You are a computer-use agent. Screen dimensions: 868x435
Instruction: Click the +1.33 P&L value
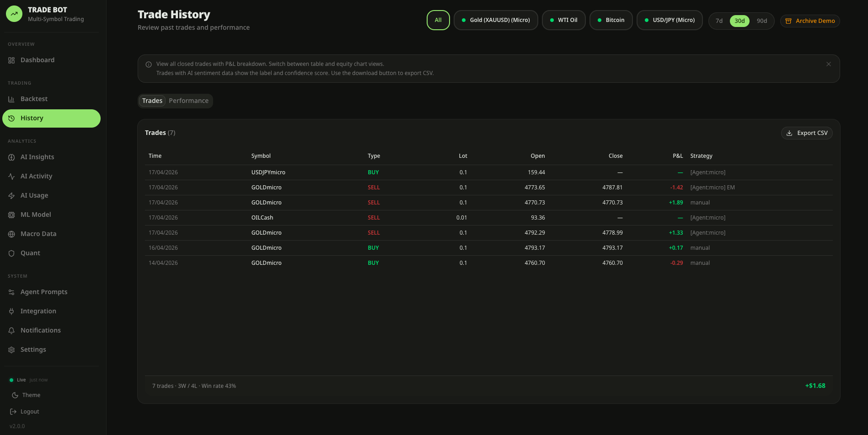[676, 233]
